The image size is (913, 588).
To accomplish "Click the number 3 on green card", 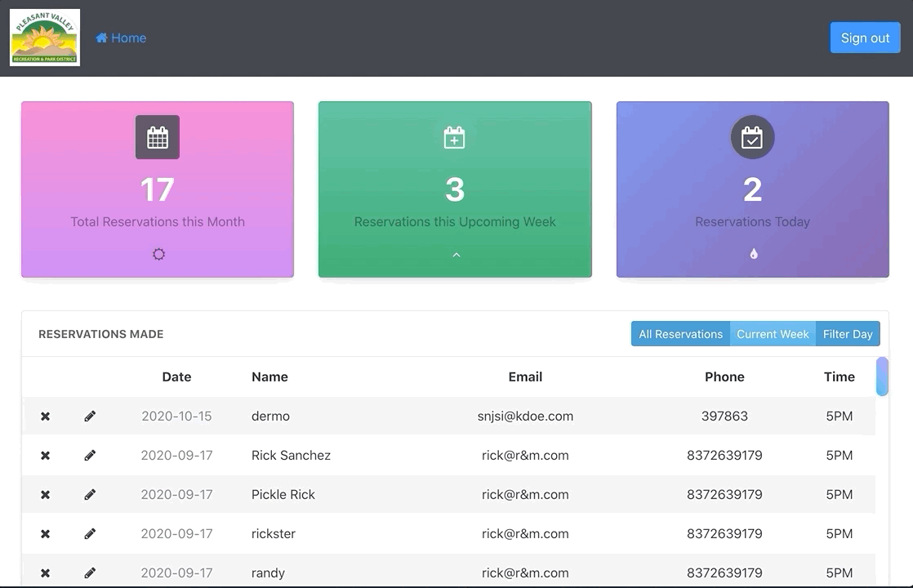I will 455,189.
